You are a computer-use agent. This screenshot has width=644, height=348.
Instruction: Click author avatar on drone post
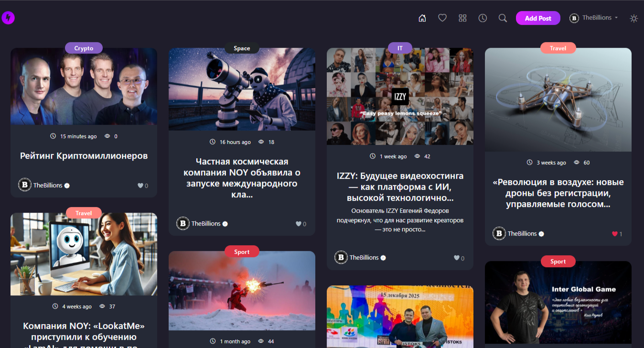pyautogui.click(x=499, y=233)
